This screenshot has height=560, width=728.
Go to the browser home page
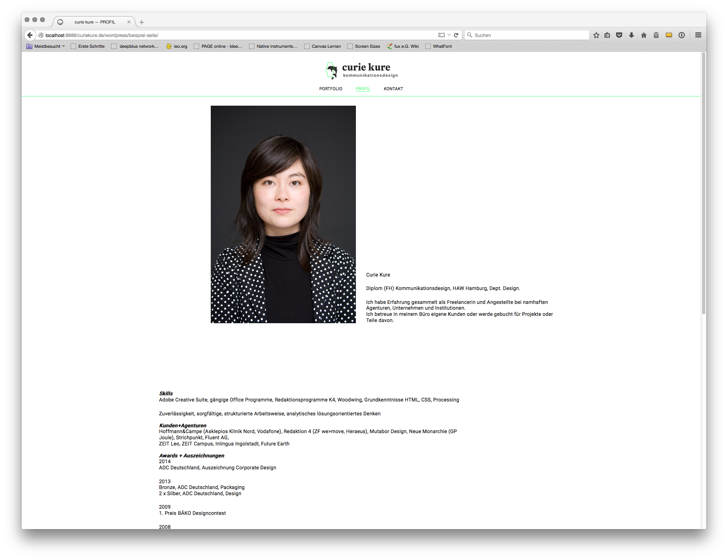[644, 35]
